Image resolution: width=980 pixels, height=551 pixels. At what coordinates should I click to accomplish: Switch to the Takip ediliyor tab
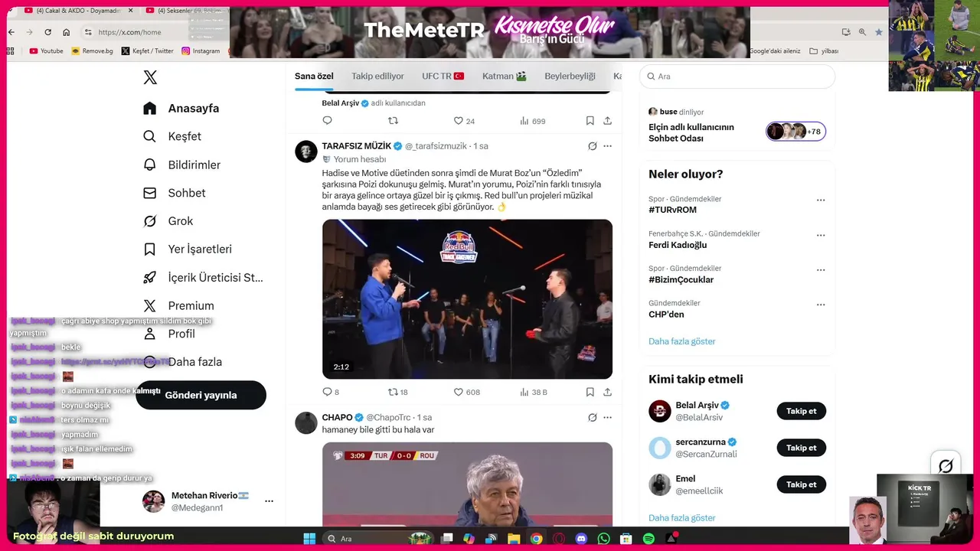(x=377, y=76)
